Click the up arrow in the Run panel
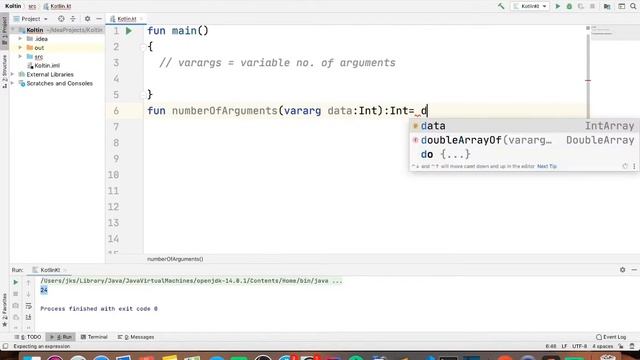 tap(29, 282)
